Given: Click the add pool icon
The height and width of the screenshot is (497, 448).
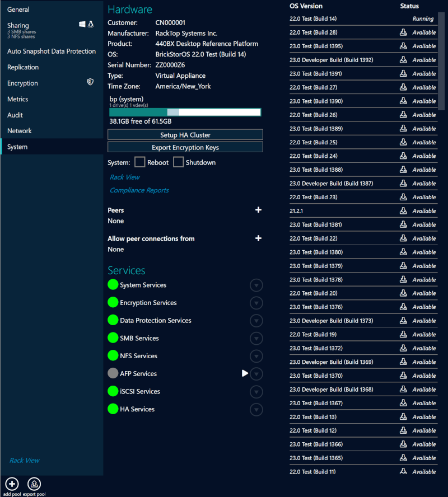Looking at the screenshot, I should tap(11, 484).
